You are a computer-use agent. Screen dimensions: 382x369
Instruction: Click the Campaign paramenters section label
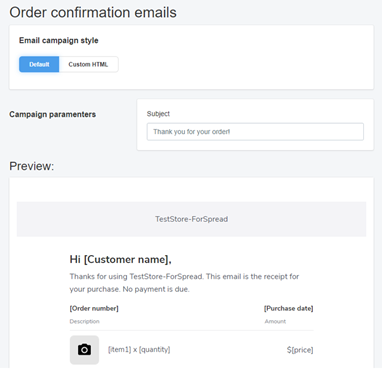[x=52, y=114]
